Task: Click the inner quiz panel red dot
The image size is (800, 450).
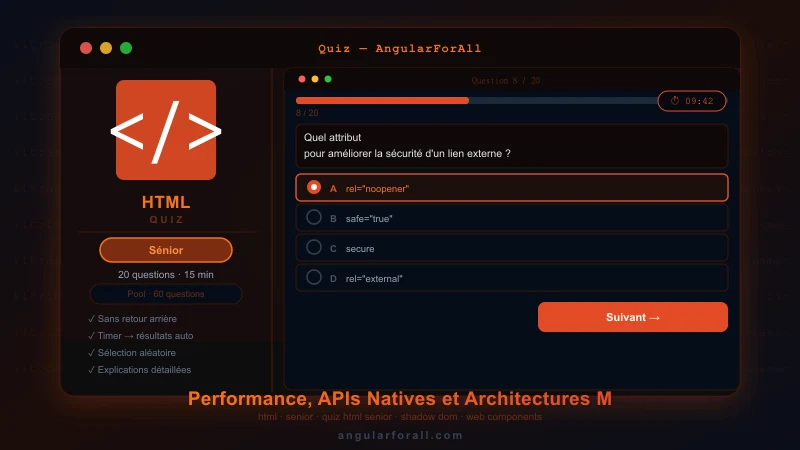Action: 302,79
